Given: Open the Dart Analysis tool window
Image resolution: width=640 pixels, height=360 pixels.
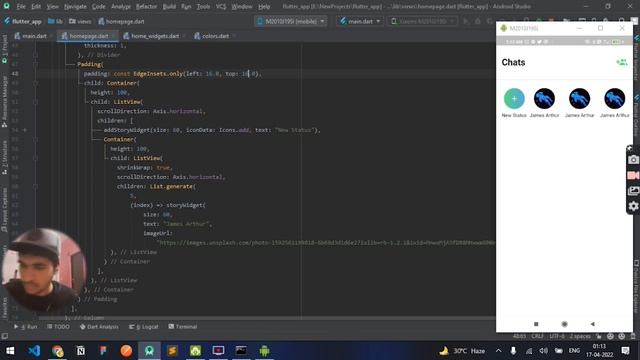Looking at the screenshot, I should click(x=99, y=327).
